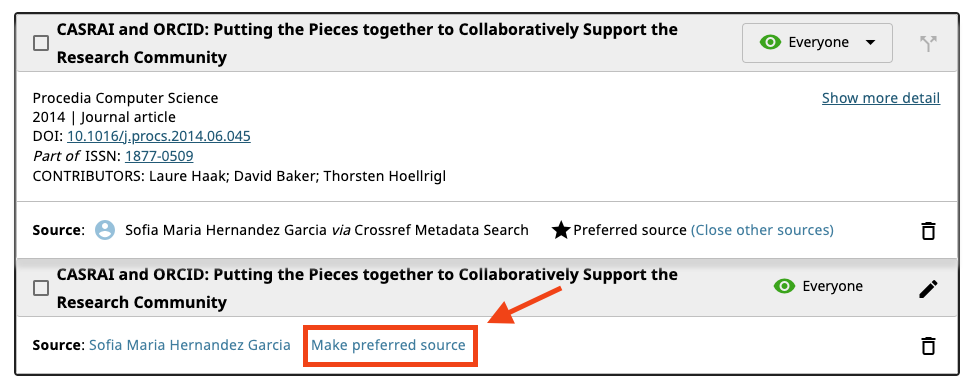Click green eye icon in Everyone dropdown

point(770,42)
